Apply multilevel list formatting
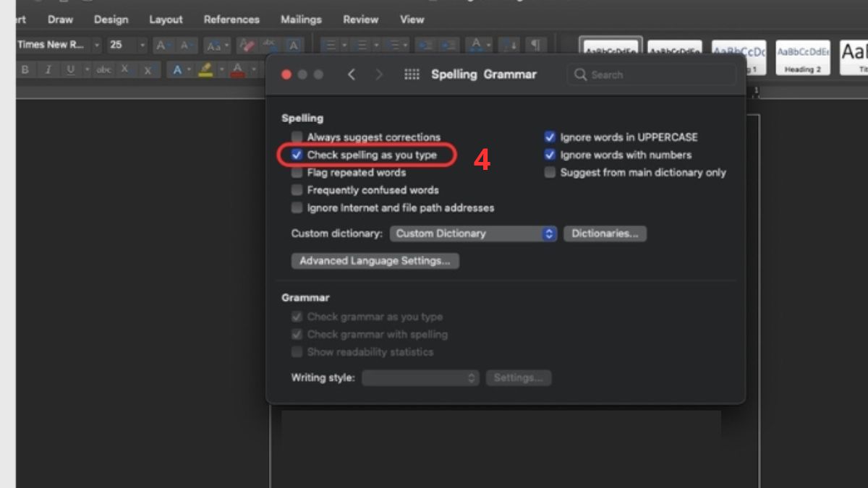Image resolution: width=868 pixels, height=488 pixels. [395, 46]
